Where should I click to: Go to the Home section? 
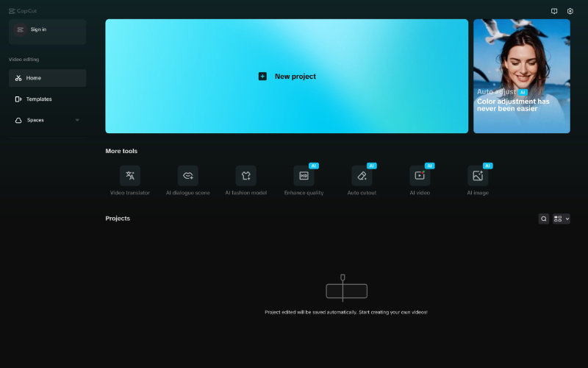47,78
